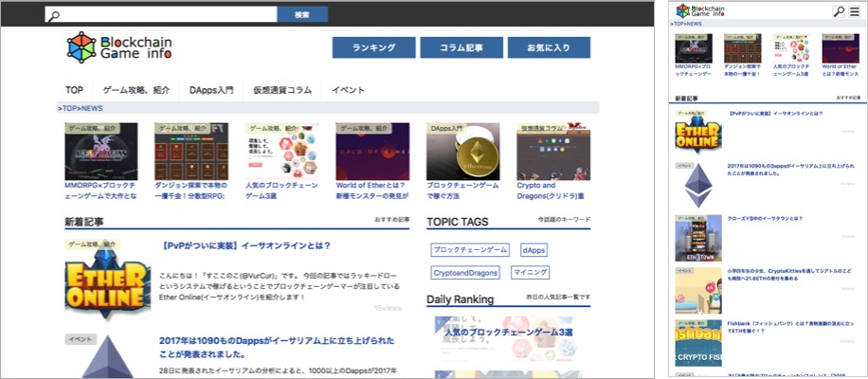Open the World of Ether thumbnail in mobile view
The image size is (868, 379).
click(841, 48)
